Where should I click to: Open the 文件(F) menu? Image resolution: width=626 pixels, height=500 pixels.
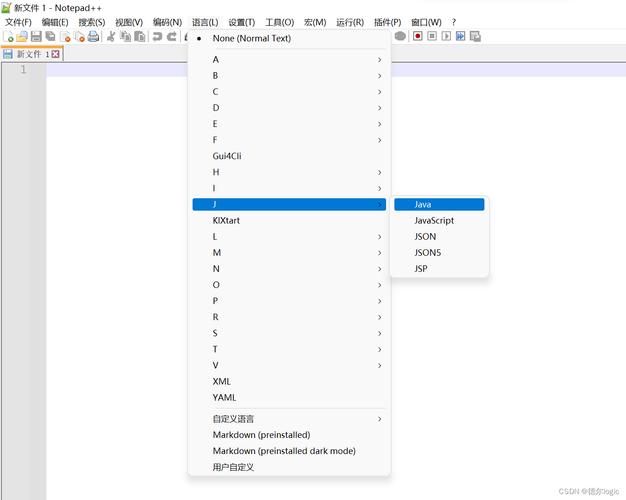[18, 22]
